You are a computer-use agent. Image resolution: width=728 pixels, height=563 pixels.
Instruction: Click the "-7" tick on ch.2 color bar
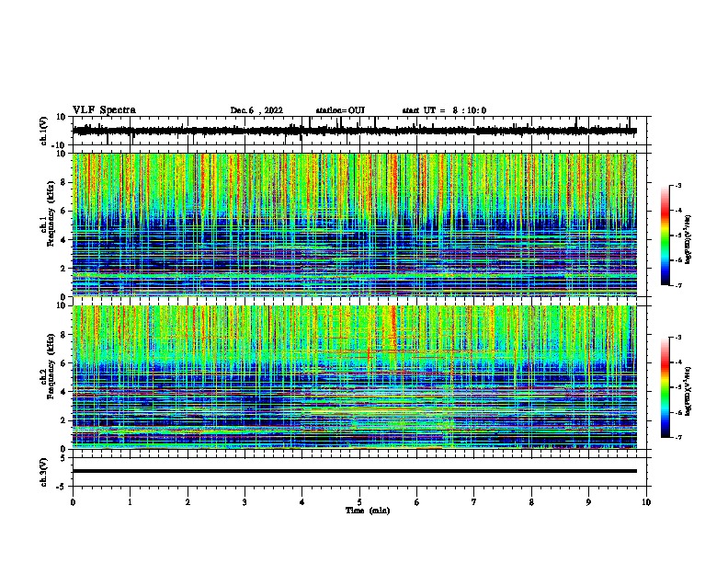(678, 438)
